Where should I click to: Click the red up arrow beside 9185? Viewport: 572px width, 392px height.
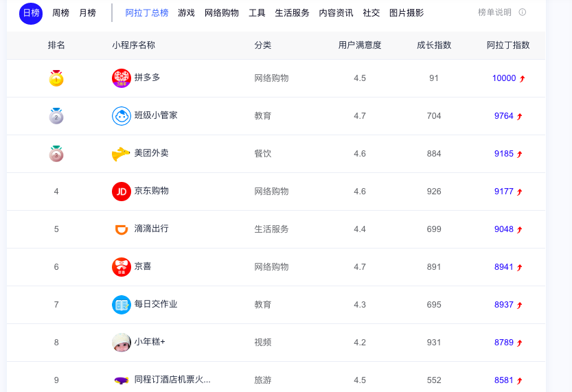519,154
